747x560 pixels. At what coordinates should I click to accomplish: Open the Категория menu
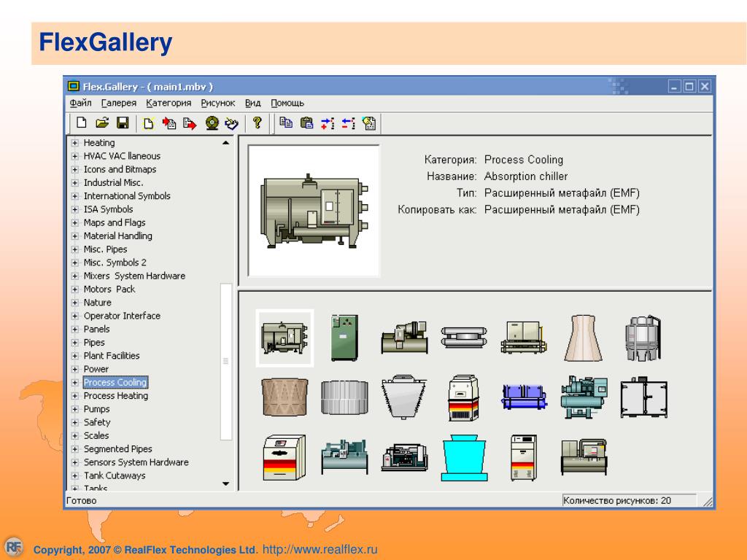coord(169,103)
